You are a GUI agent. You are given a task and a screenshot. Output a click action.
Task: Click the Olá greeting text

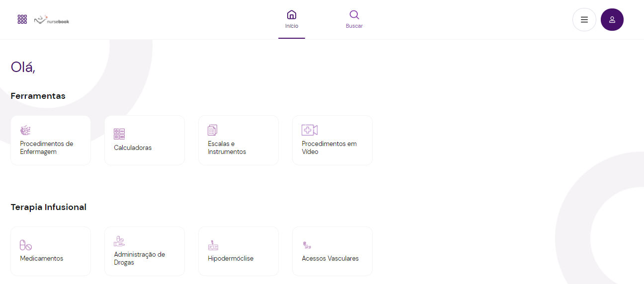23,67
